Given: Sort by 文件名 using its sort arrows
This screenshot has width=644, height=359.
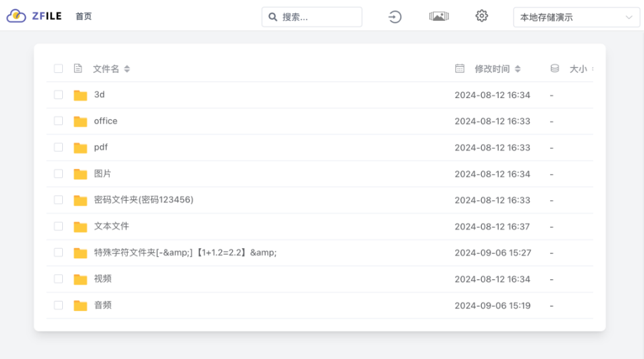Looking at the screenshot, I should click(127, 69).
